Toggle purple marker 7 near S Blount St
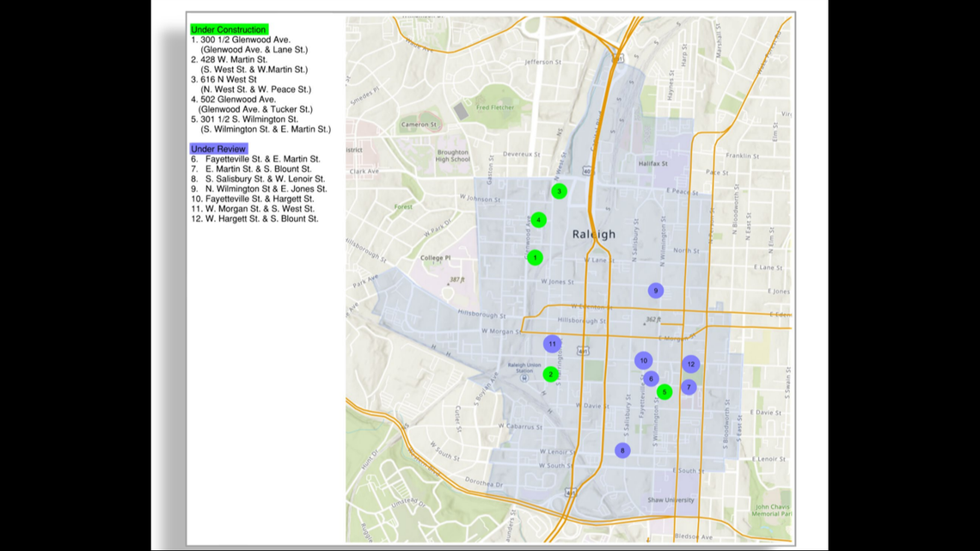The width and height of the screenshot is (980, 551). tap(687, 387)
